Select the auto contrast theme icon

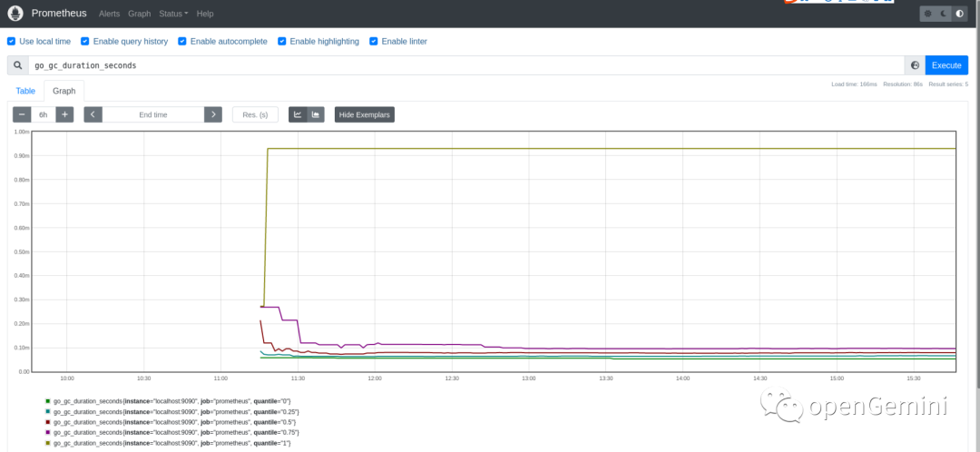pos(959,14)
